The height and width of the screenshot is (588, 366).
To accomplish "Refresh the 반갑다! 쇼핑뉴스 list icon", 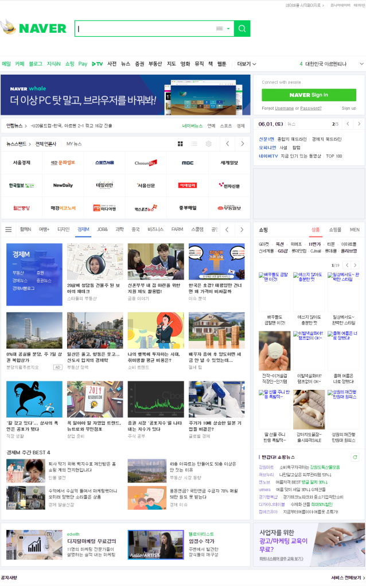I will point(355,457).
